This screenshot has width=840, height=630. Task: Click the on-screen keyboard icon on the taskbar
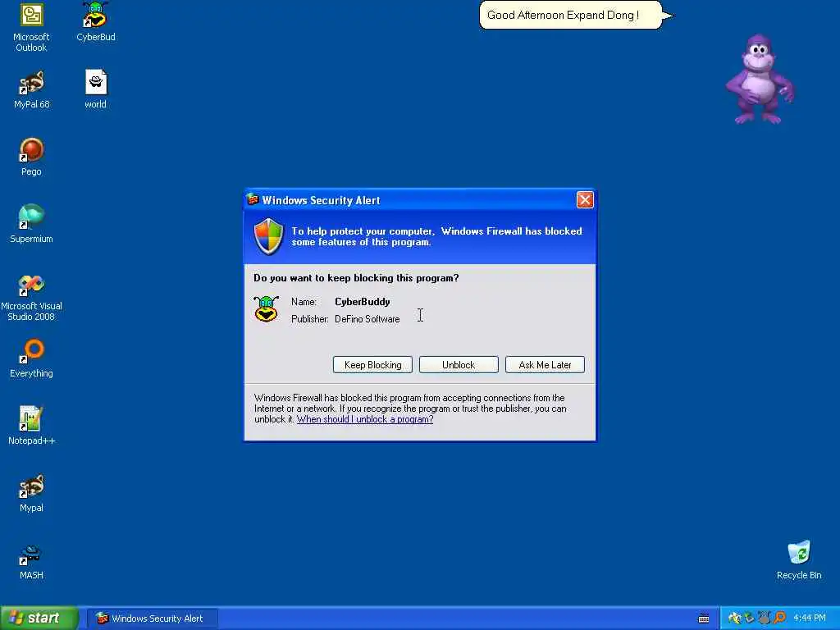[x=704, y=619]
